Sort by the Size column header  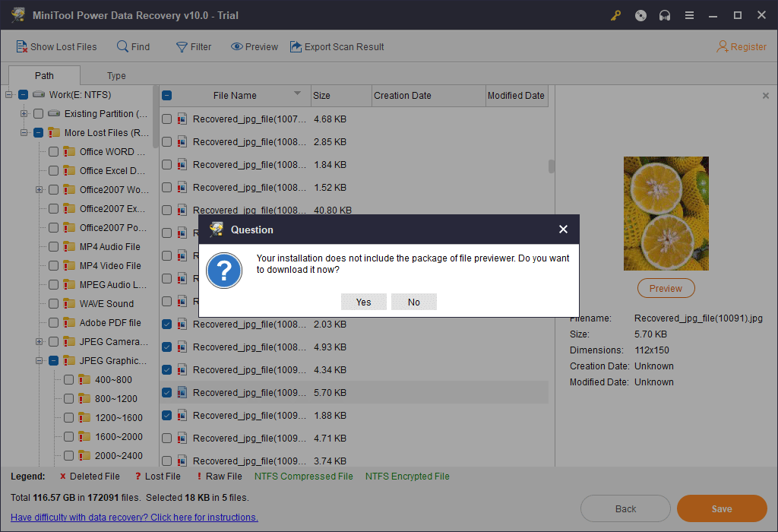pos(341,95)
